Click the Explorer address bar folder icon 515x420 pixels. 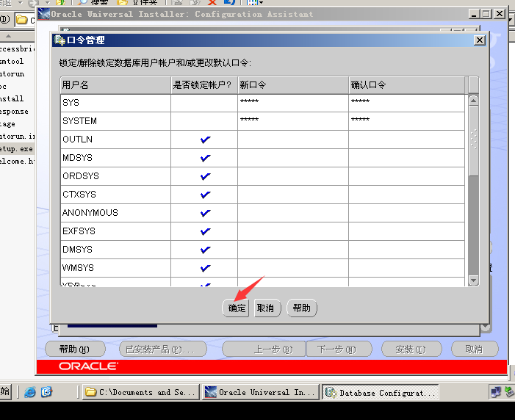coord(22,20)
